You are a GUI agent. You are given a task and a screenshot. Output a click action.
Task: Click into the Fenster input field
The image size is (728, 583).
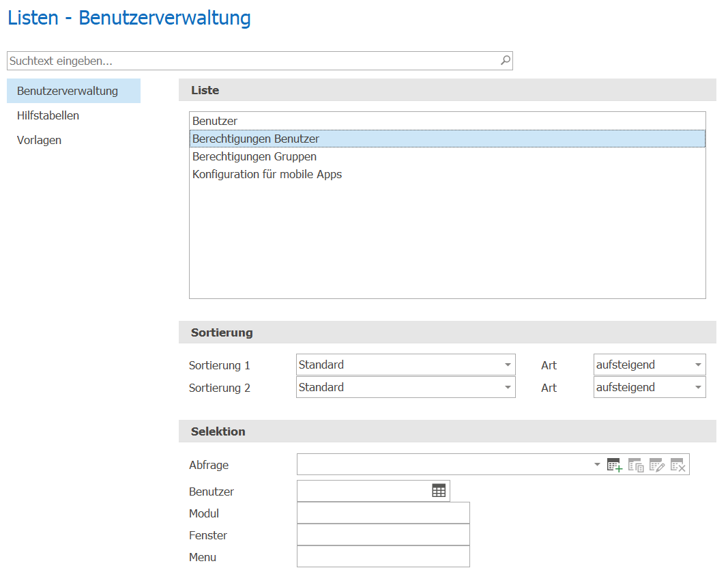[383, 535]
